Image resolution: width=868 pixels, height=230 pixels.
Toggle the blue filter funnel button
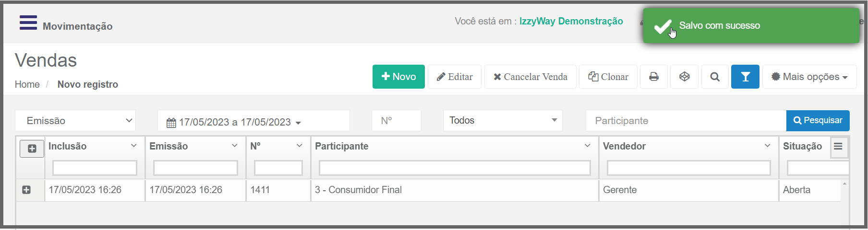click(745, 77)
